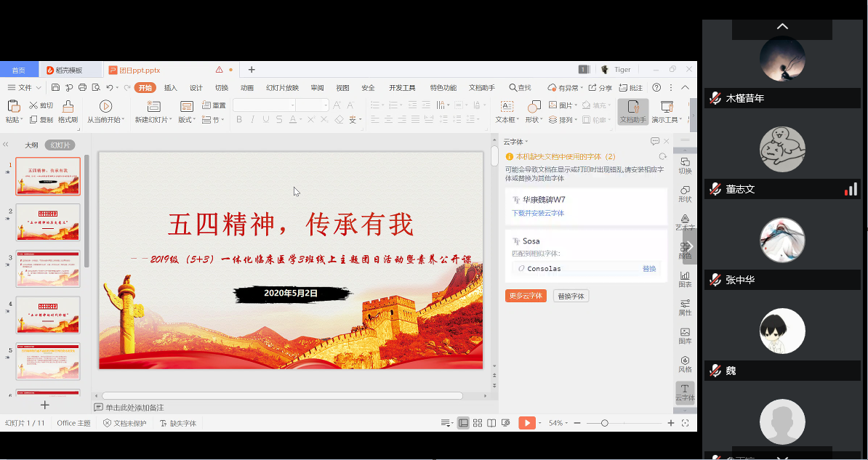The height and width of the screenshot is (460, 868).
Task: Click the Document Assistant (文档助手) ribbon icon
Action: [x=632, y=107]
